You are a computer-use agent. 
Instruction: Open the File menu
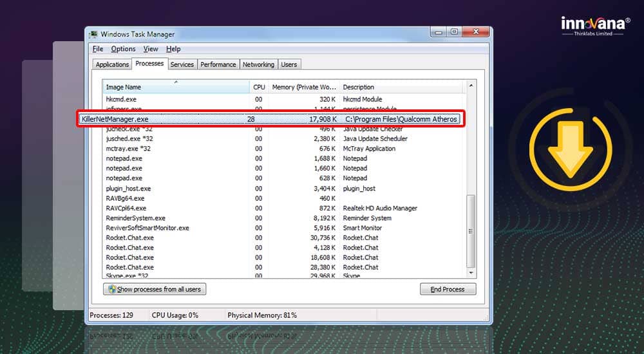(98, 49)
